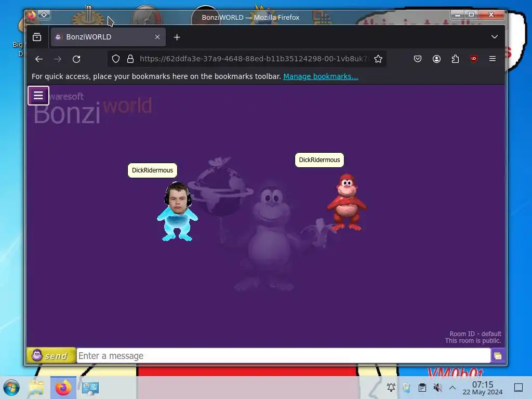532x399 pixels.
Task: Open Firefox account menu
Action: point(436,59)
